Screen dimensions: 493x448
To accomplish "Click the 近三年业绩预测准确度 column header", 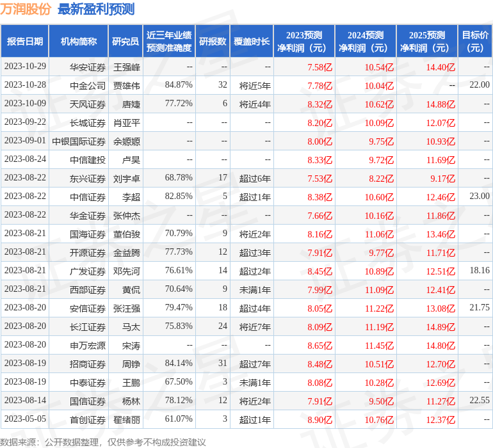I will (x=169, y=41).
